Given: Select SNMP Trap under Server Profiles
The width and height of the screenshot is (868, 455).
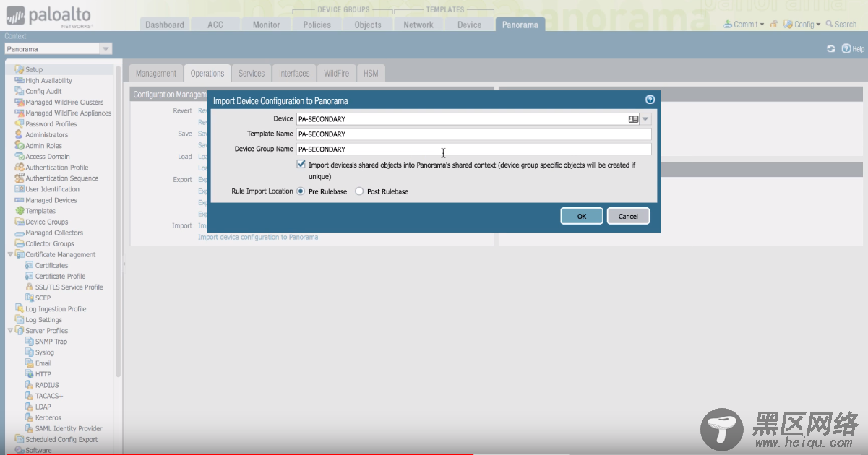Looking at the screenshot, I should pos(51,342).
